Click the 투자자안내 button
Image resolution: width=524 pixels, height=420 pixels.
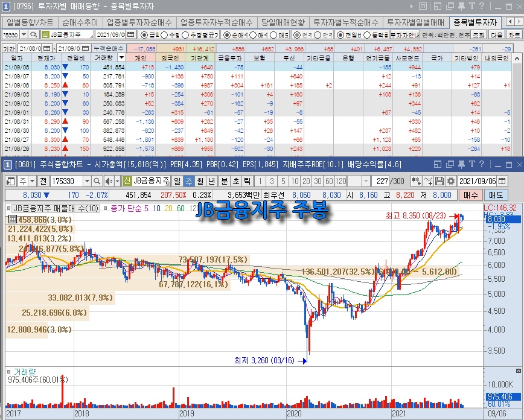coord(405,35)
